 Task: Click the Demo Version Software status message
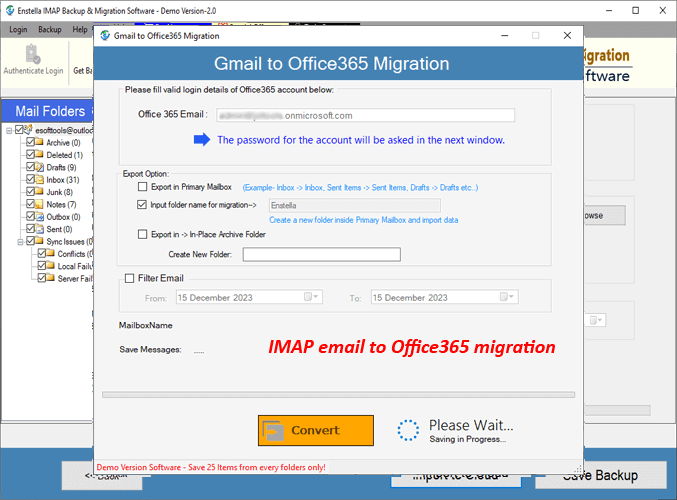click(x=211, y=467)
